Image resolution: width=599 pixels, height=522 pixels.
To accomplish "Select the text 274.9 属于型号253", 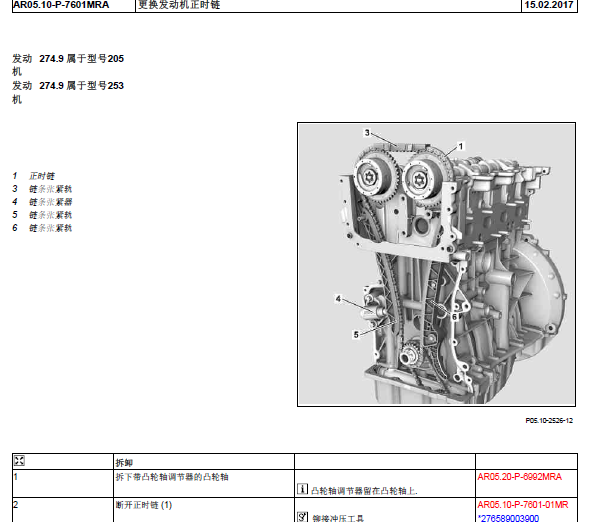I will click(x=82, y=86).
